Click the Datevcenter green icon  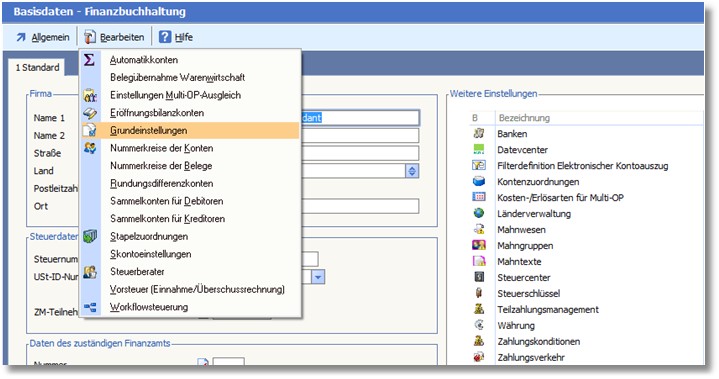479,149
